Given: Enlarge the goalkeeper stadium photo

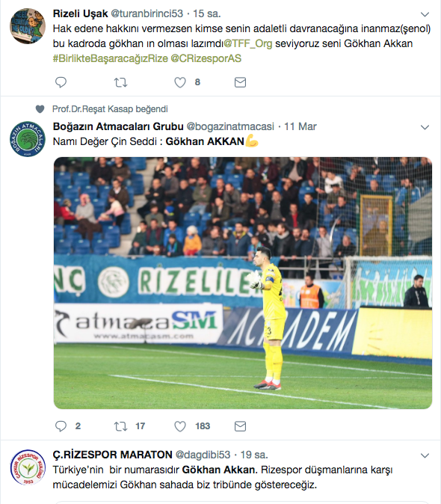Looking at the screenshot, I should point(243,283).
